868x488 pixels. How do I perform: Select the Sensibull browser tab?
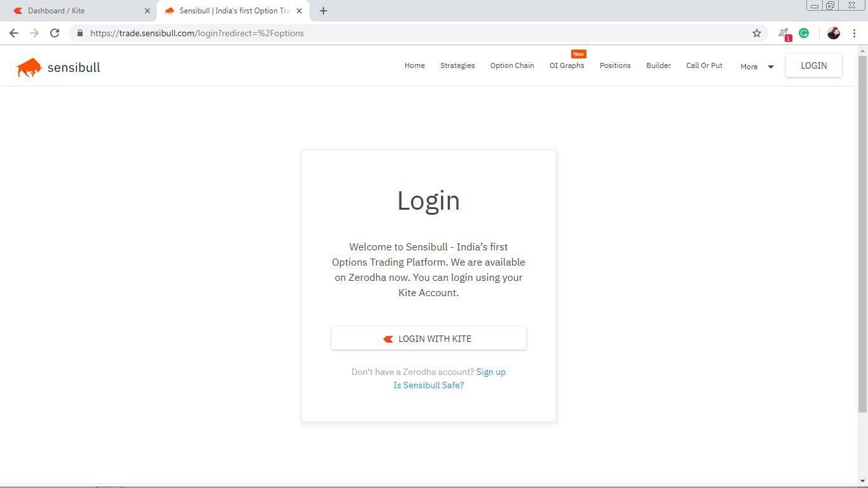click(x=233, y=11)
